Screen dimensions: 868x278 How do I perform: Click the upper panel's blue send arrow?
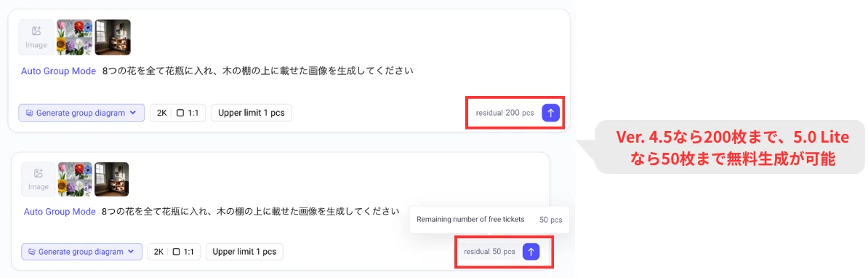click(x=550, y=112)
